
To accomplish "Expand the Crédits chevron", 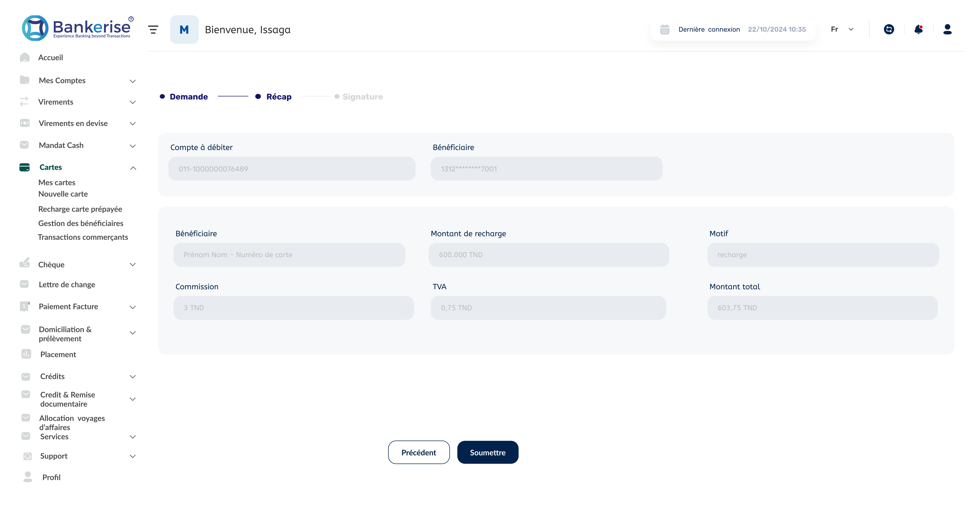I will point(133,377).
